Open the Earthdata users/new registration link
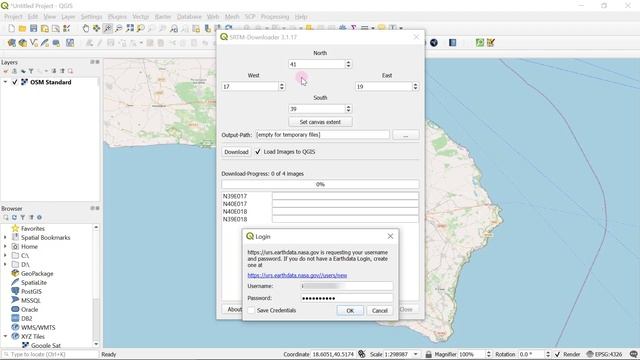This screenshot has width=640, height=360. pos(297,276)
